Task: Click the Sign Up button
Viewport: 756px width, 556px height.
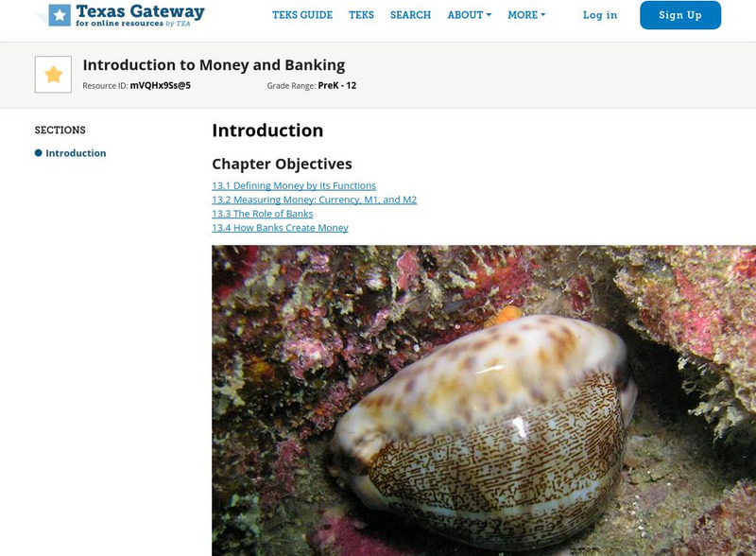Action: click(680, 15)
